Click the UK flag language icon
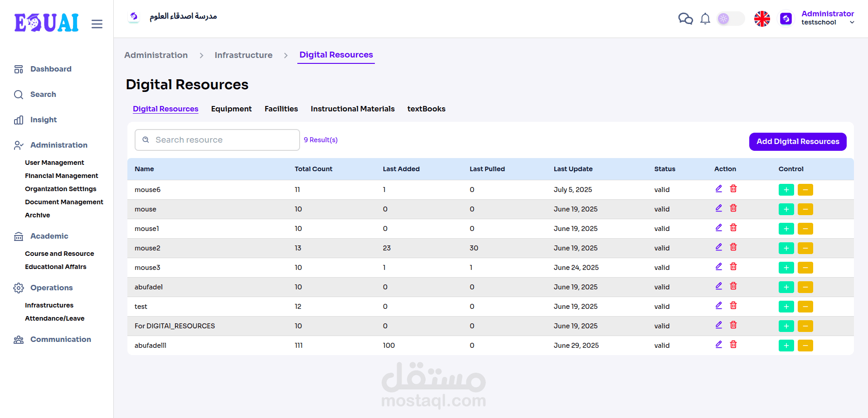Viewport: 868px width, 418px height. pyautogui.click(x=762, y=19)
